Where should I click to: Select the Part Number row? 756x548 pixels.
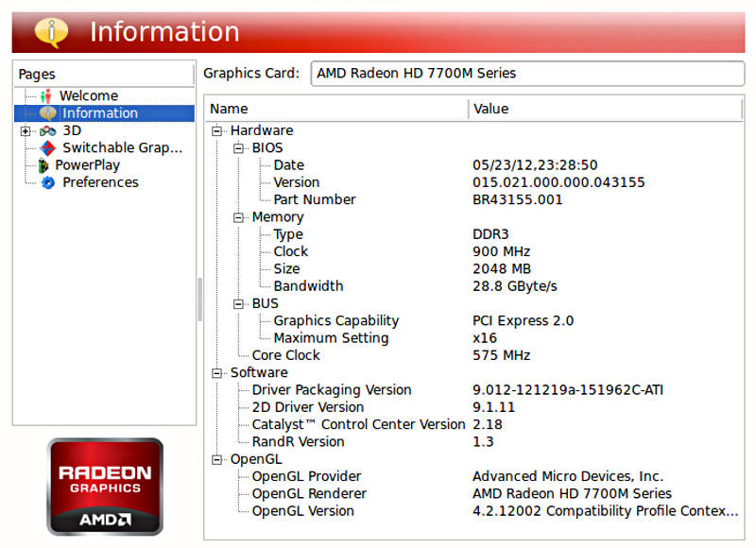click(476, 200)
